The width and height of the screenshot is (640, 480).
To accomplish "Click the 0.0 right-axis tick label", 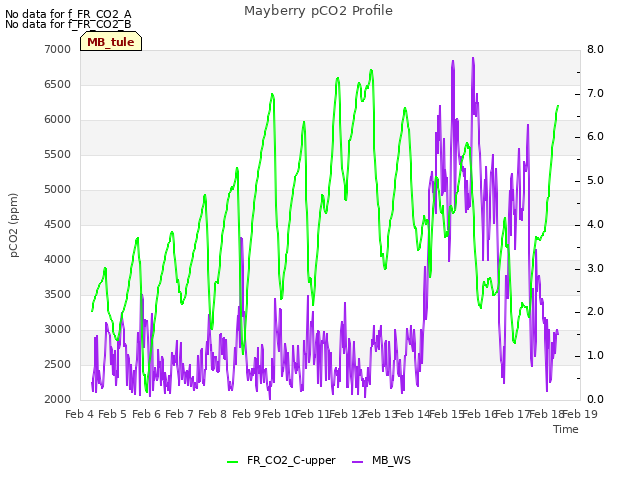I will coord(595,400).
